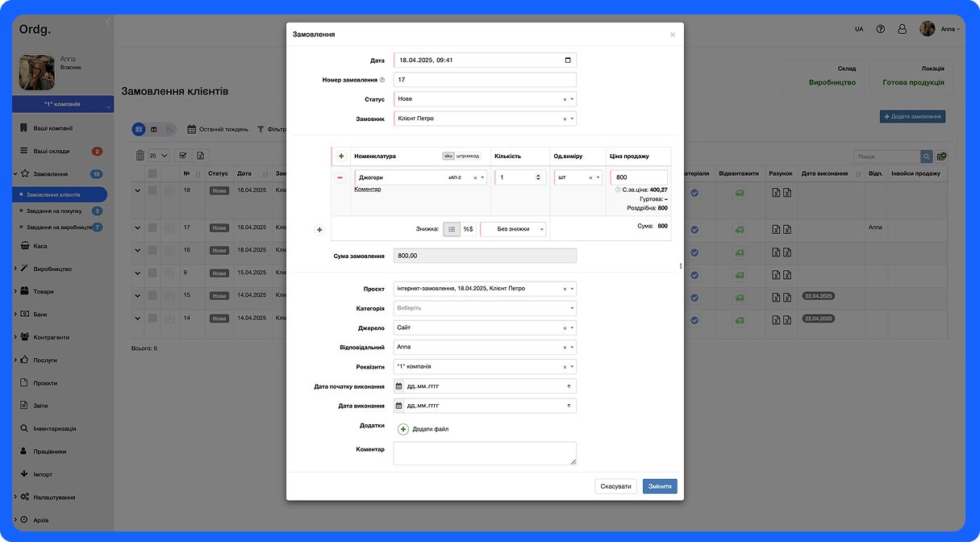Screen dimensions: 980x542
Task: Click the green plus icon in Номенклатура header
Action: [x=341, y=156]
